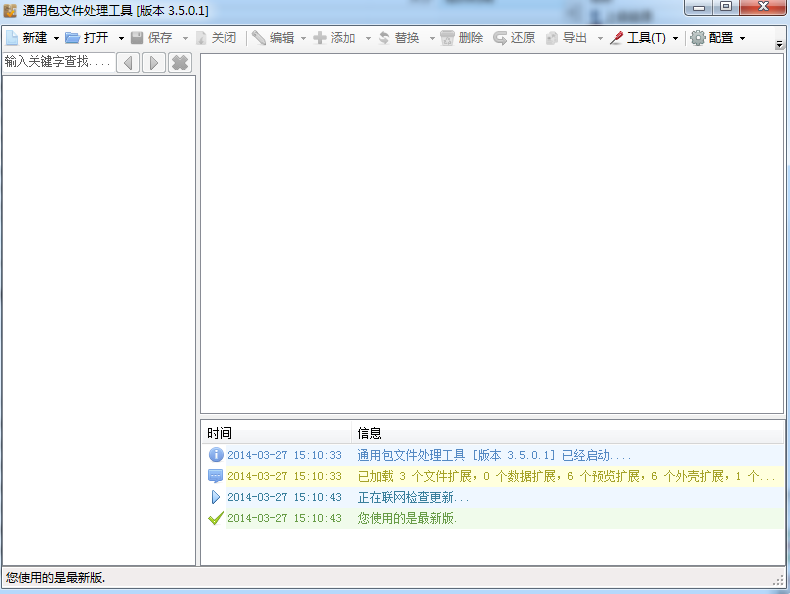Expand the 配置 dropdown arrow

pyautogui.click(x=742, y=38)
